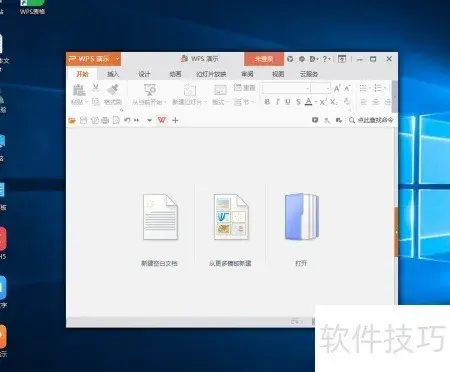The image size is (450, 372).
Task: Click the ribbon display icon in title bar
Action: tap(342, 59)
